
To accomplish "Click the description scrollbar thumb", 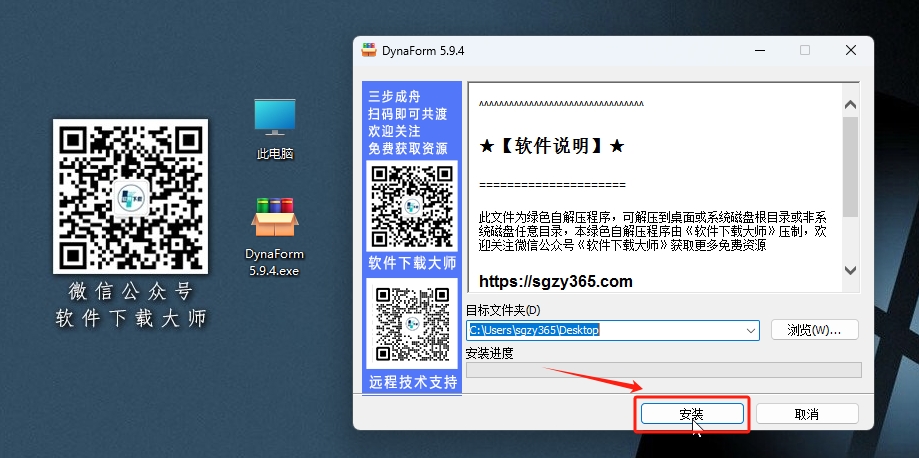I will (x=850, y=167).
